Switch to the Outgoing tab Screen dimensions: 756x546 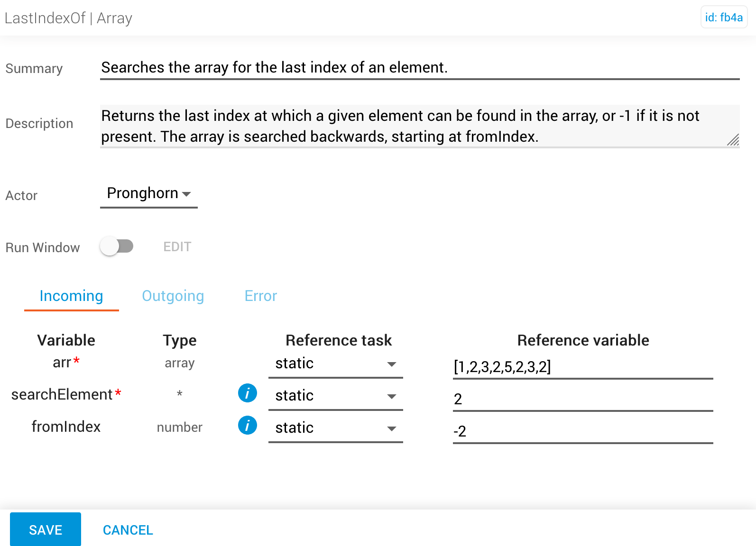pos(173,296)
